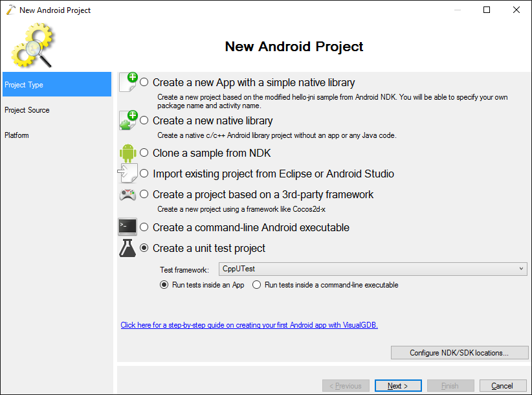The image size is (532, 395).
Task: Click the import project arrow icon
Action: (x=127, y=173)
